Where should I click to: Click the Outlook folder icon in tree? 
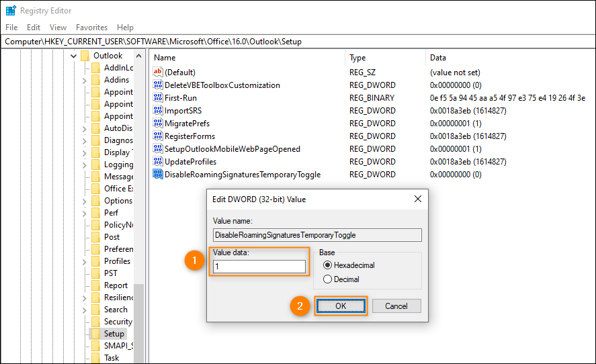85,56
